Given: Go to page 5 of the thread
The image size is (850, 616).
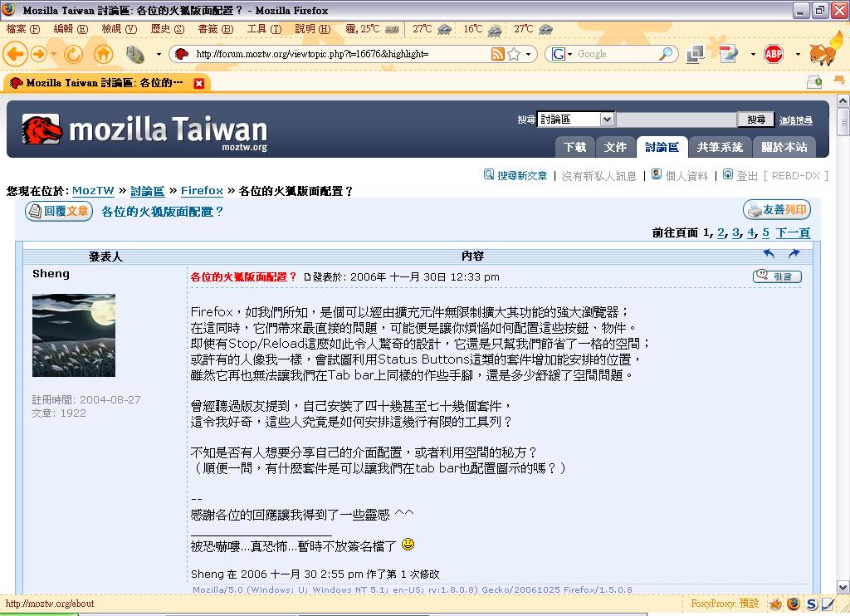Looking at the screenshot, I should 765,232.
